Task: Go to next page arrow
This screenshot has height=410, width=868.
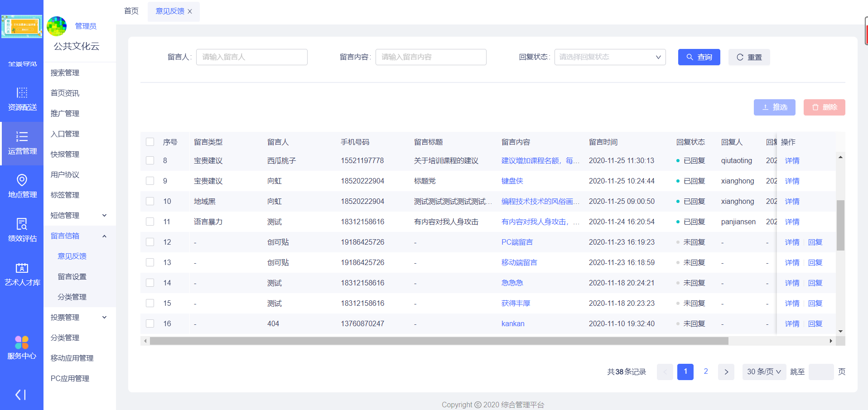Action: click(726, 371)
